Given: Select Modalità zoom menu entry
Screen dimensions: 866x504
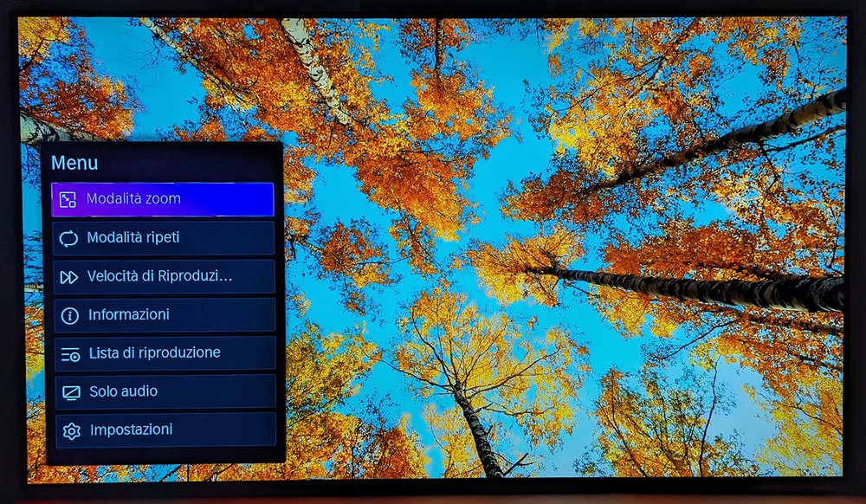Looking at the screenshot, I should (163, 199).
